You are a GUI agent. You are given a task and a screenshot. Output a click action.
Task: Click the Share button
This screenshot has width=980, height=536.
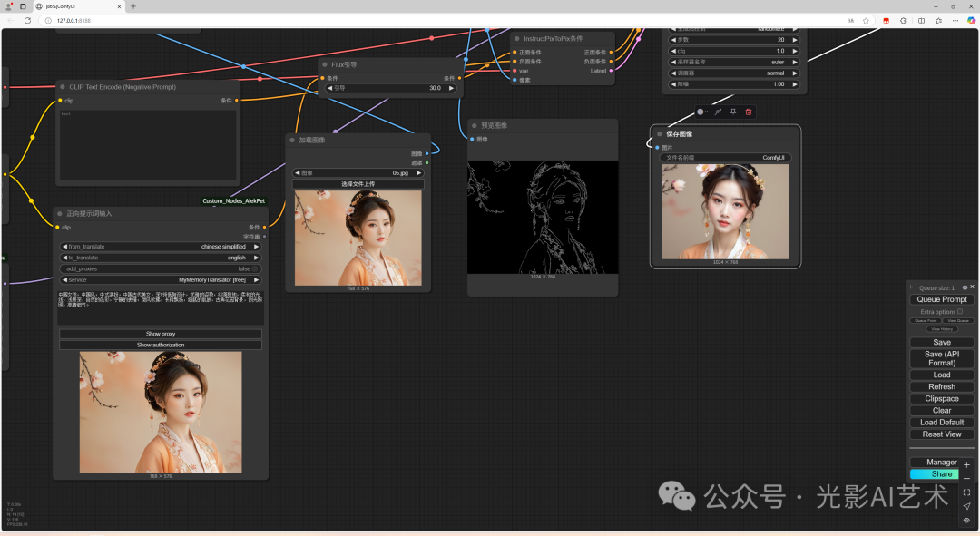935,474
